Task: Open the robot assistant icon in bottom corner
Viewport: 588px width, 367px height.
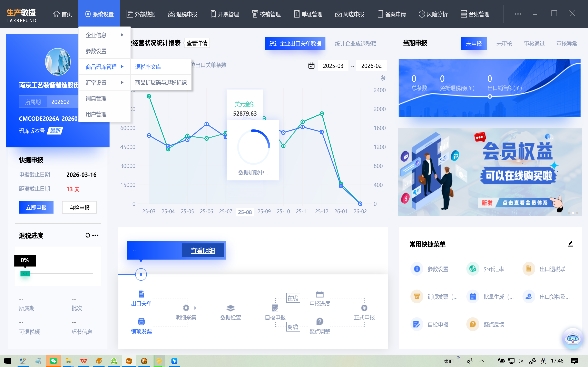Action: pos(573,338)
